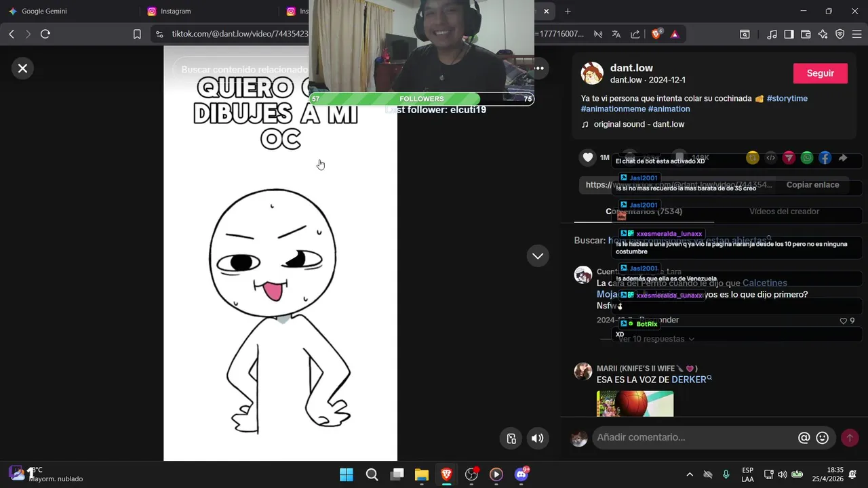This screenshot has height=488, width=868.
Task: Click the Añadir comentario field
Action: [x=692, y=438]
